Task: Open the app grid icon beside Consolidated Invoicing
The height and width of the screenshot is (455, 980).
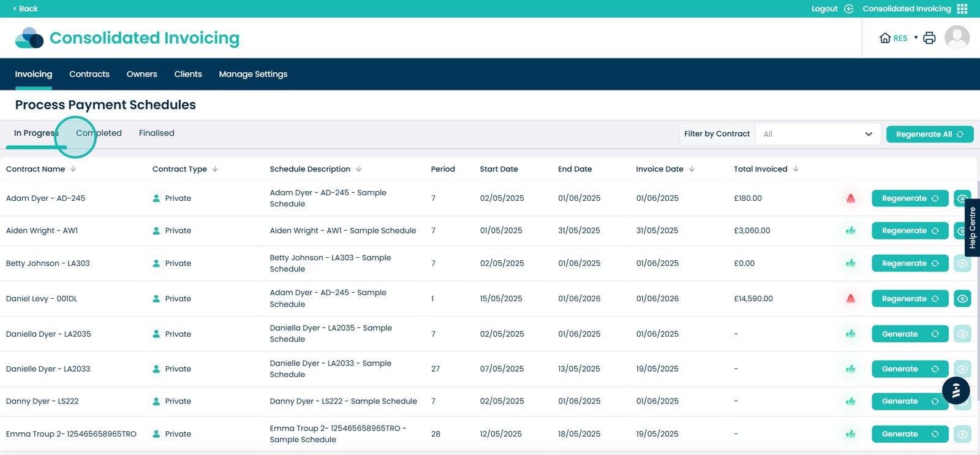Action: click(962, 9)
